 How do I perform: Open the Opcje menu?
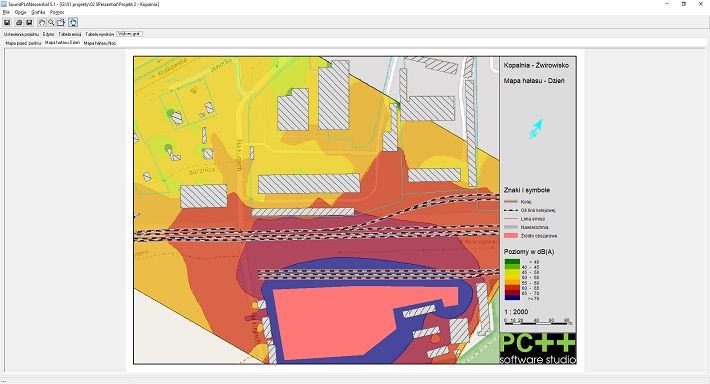tap(20, 12)
